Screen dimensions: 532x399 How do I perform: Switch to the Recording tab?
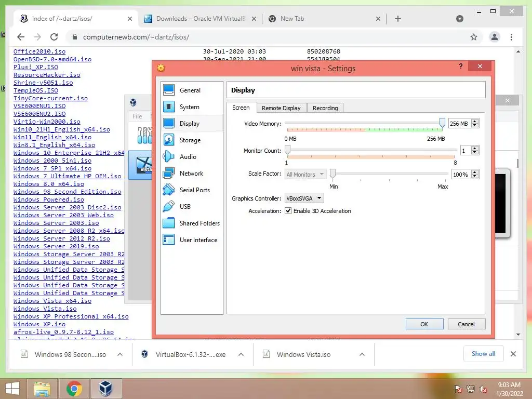pos(325,108)
